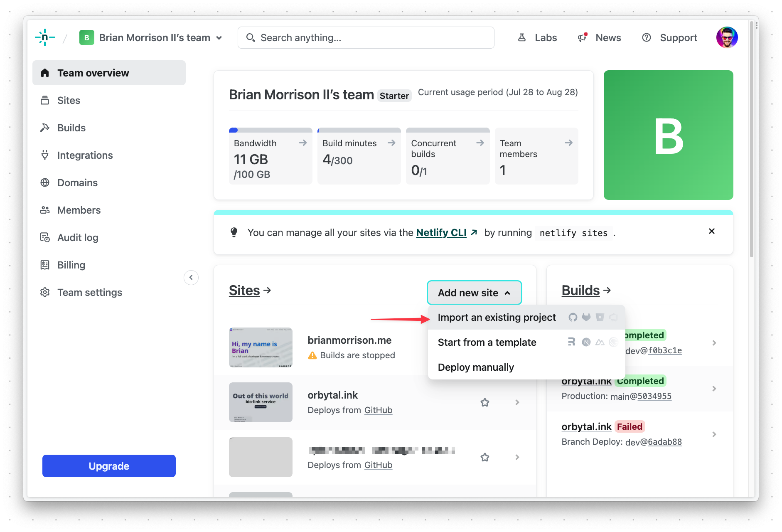782x532 pixels.
Task: Click the Search anything field
Action: [x=366, y=37]
